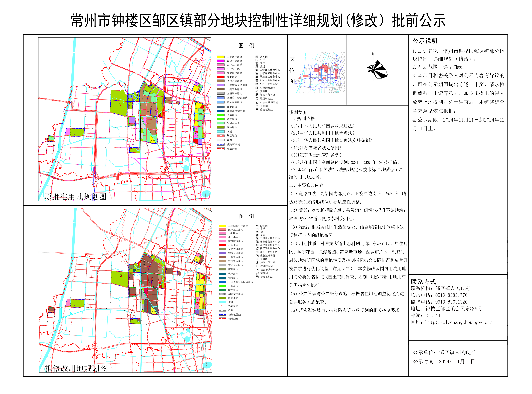Click the pale green 发展备用地 swatch

coord(221,123)
